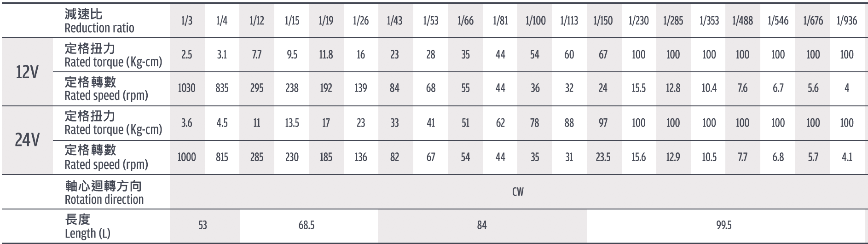Click the 24V voltage row label
Image resolution: width=868 pixels, height=244 pixels.
pos(27,140)
